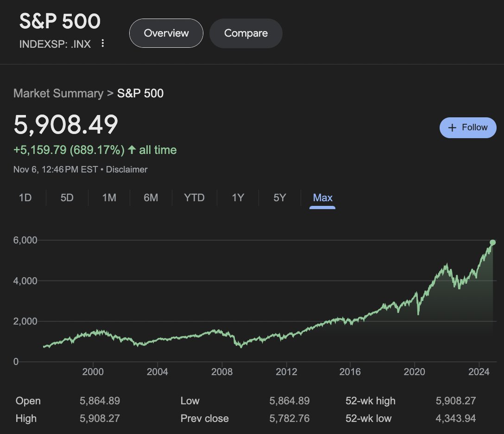Click the 6,000 y-axis label
This screenshot has height=434, width=504.
[x=25, y=240]
